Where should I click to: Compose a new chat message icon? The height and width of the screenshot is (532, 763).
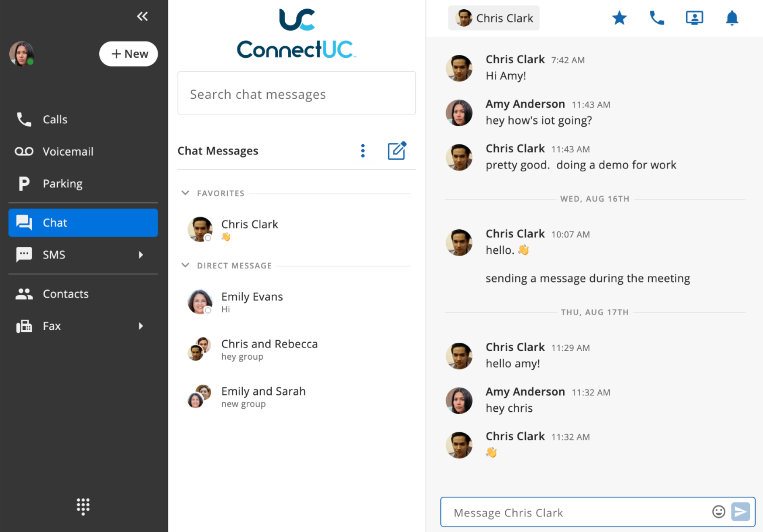coord(397,151)
